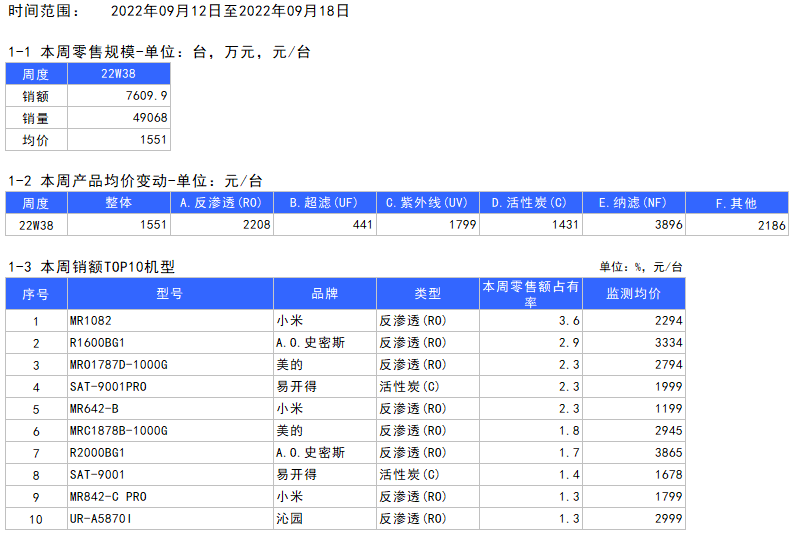This screenshot has width=796, height=539.
Task: Click the monitored price 2794
Action: [669, 365]
